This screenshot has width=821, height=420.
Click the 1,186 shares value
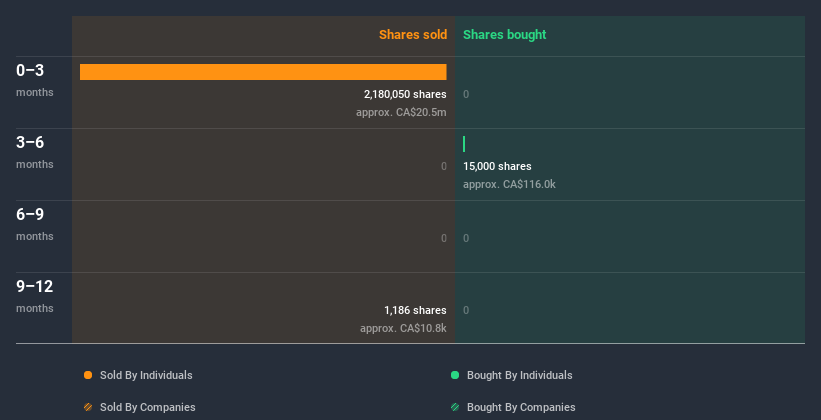[415, 310]
